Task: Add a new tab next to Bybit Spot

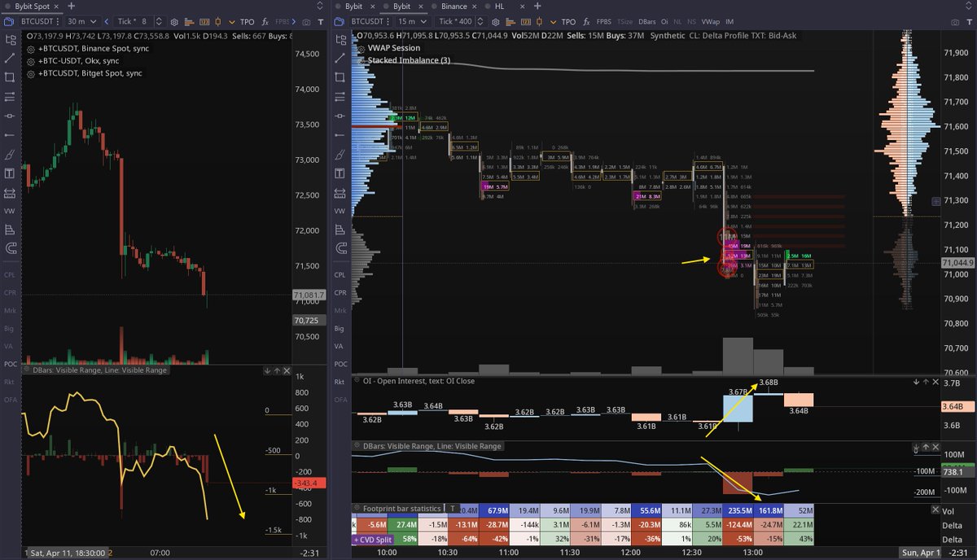Action: [x=70, y=6]
